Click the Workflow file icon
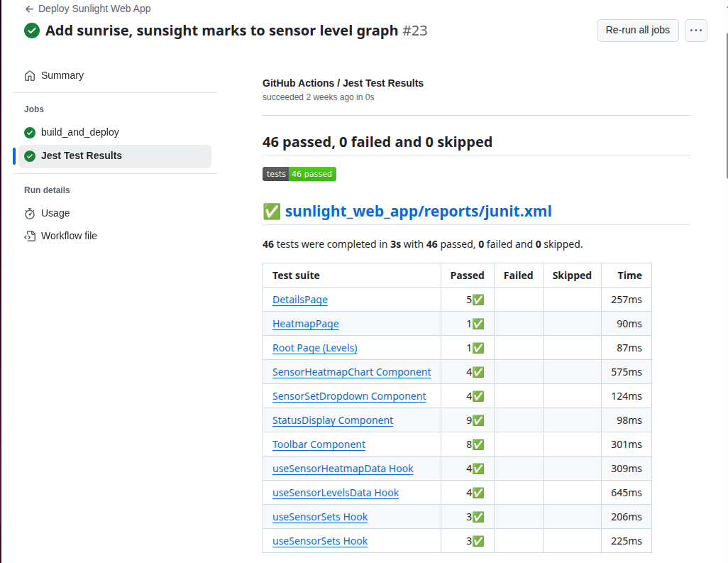The width and height of the screenshot is (728, 563). tap(30, 236)
